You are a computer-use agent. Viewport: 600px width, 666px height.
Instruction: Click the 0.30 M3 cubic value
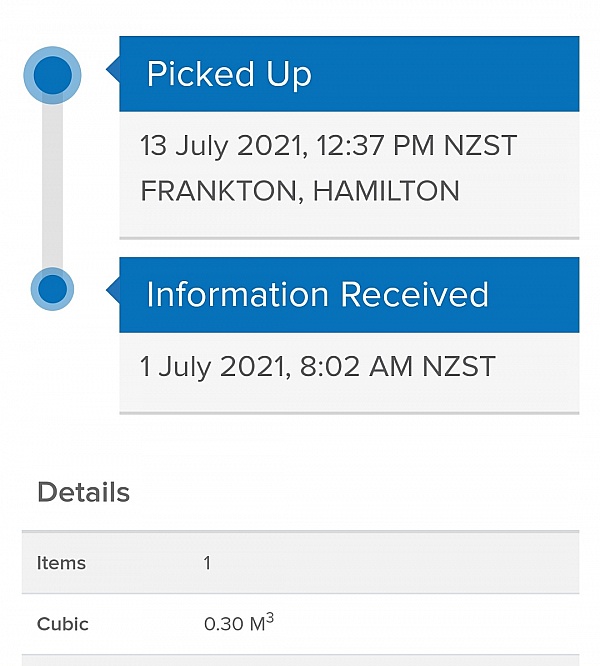pyautogui.click(x=239, y=623)
